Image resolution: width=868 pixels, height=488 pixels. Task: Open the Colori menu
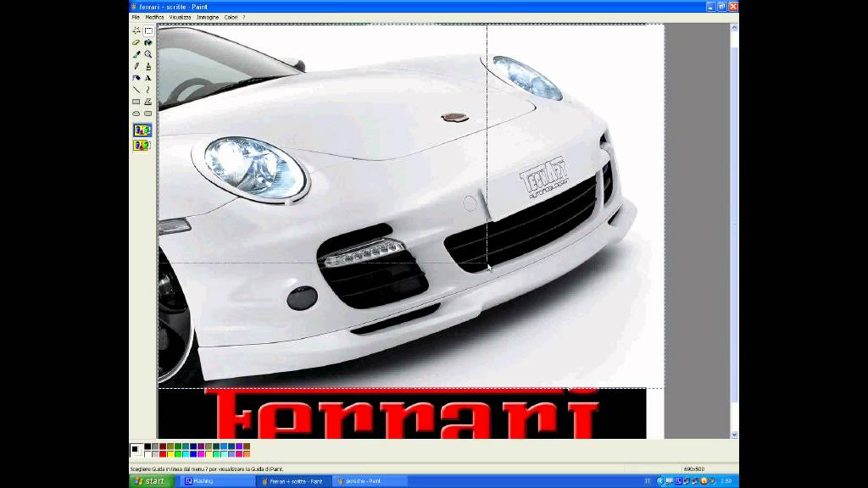pyautogui.click(x=231, y=17)
